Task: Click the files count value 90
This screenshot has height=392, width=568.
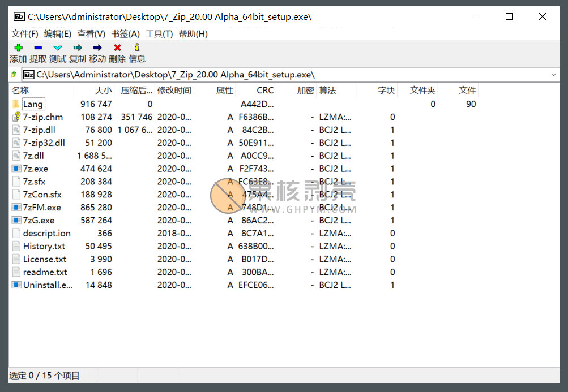Action: 471,104
